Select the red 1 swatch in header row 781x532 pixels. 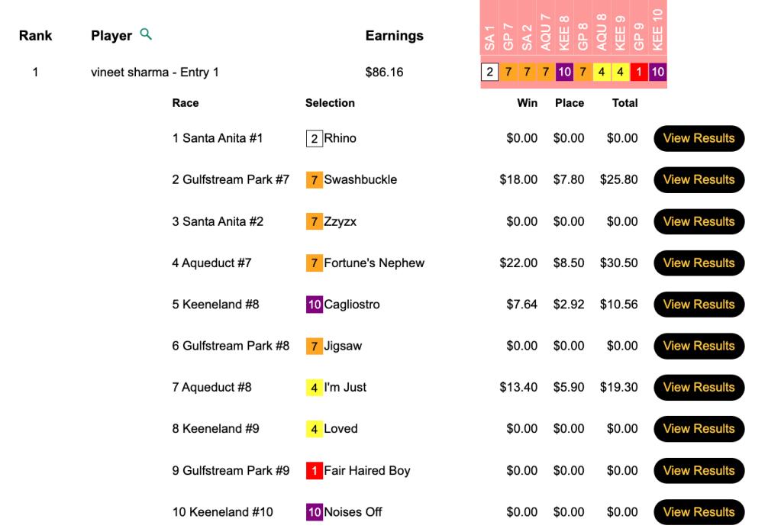pos(639,73)
